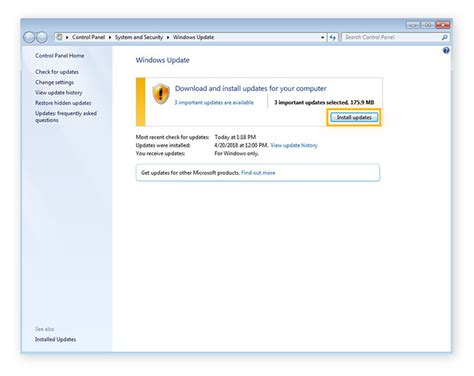474x376 pixels.
Task: Click the Install updates button
Action: tap(354, 117)
